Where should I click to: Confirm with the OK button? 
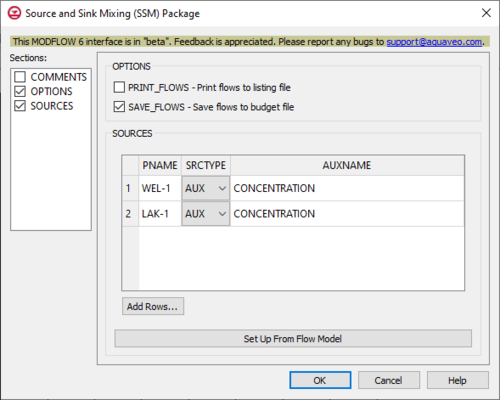[320, 380]
